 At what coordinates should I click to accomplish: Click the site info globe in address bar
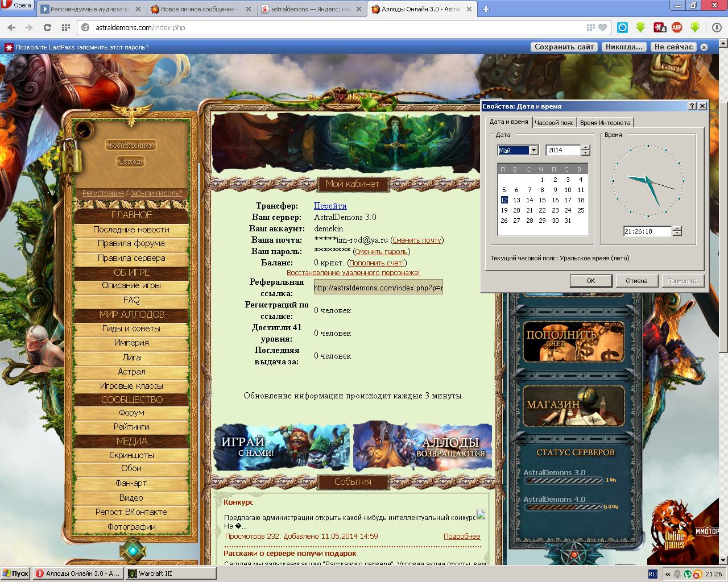(x=85, y=27)
